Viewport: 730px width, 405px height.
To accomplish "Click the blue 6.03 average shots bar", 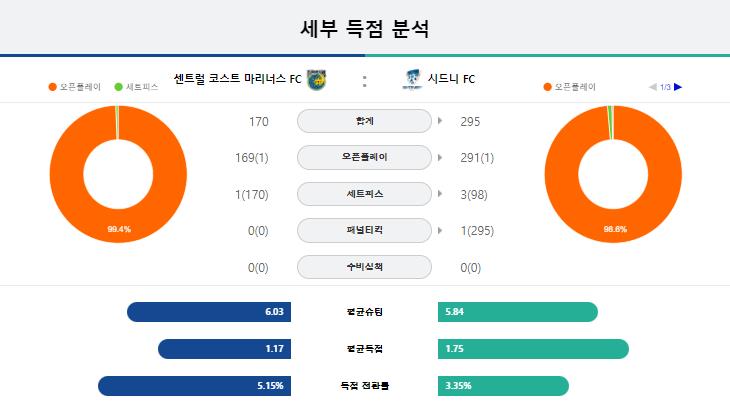I will (x=209, y=312).
